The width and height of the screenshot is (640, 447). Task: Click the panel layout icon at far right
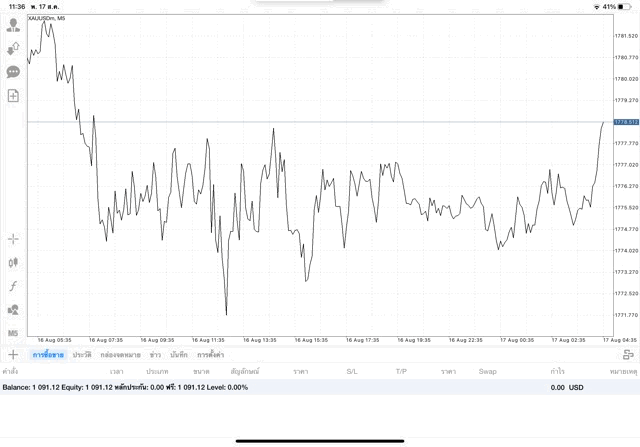click(x=628, y=354)
